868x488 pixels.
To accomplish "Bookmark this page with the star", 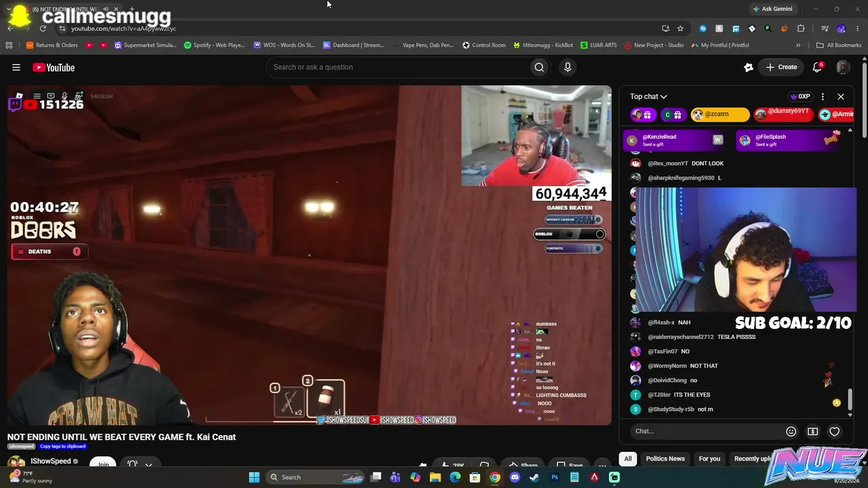I will 680,28.
